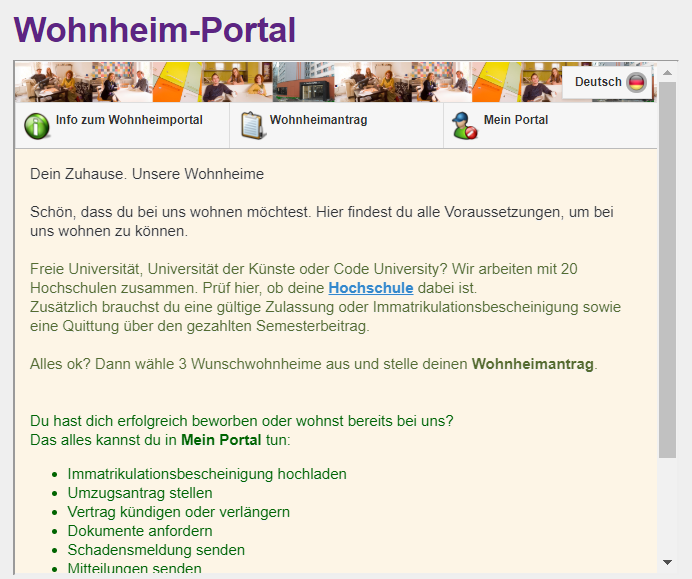
Task: Open the Info zum Wohnheimportal menu
Action: pyautogui.click(x=128, y=120)
